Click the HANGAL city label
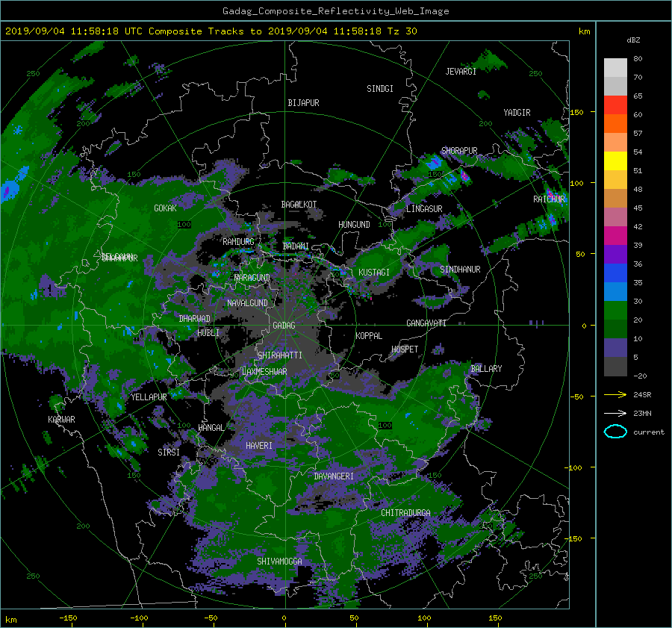Screen dimensions: 672x628 pyautogui.click(x=211, y=428)
